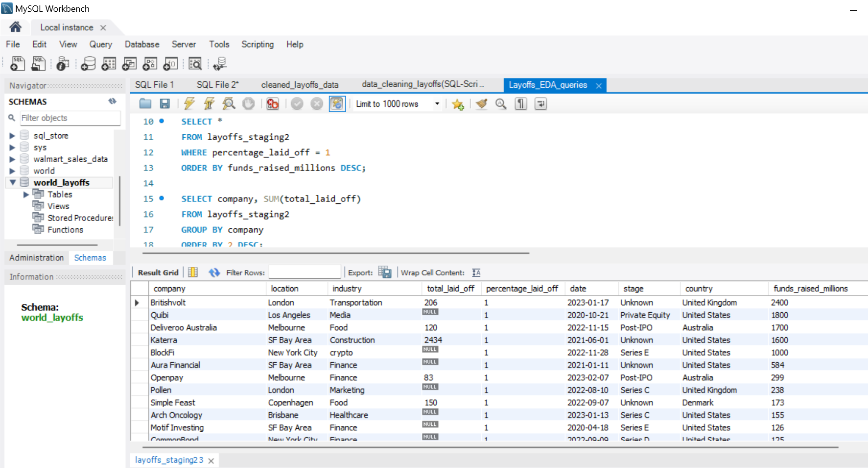Switch to the Administration tab
The image size is (868, 468).
(37, 258)
